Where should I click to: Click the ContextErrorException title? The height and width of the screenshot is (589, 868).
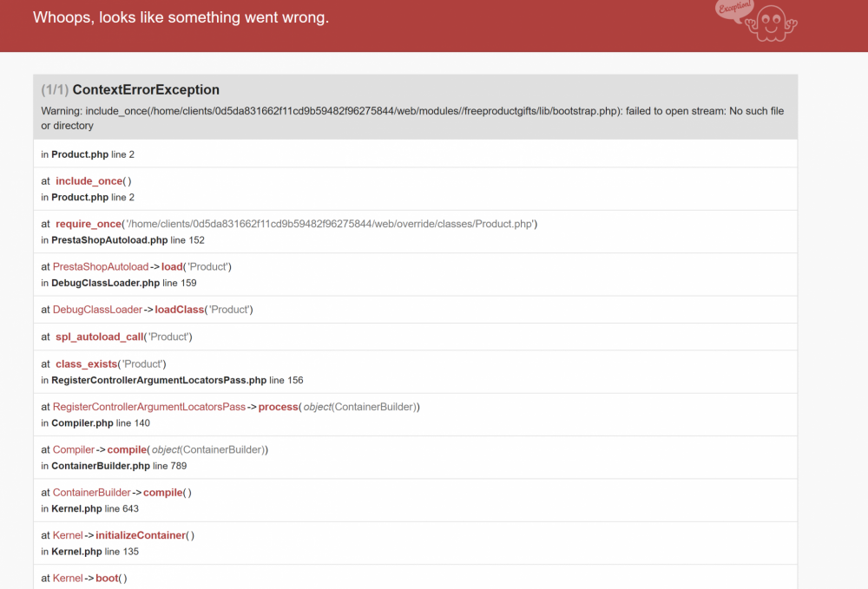click(145, 90)
